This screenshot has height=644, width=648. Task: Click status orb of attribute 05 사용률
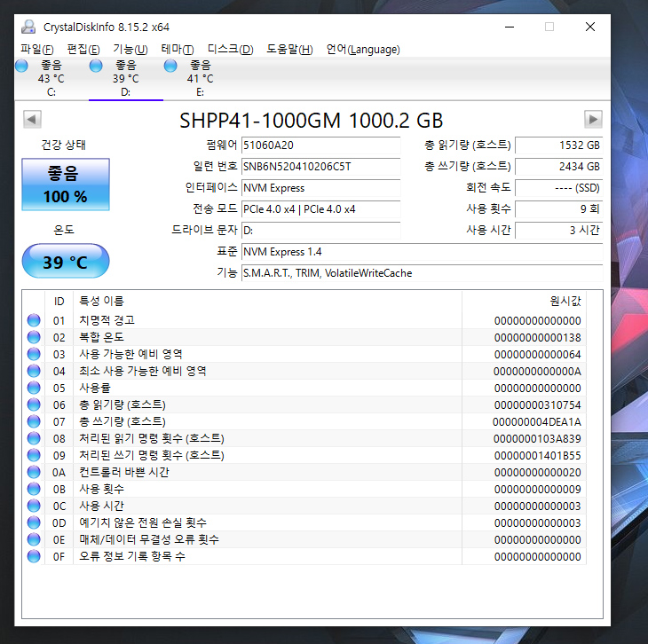pyautogui.click(x=34, y=388)
